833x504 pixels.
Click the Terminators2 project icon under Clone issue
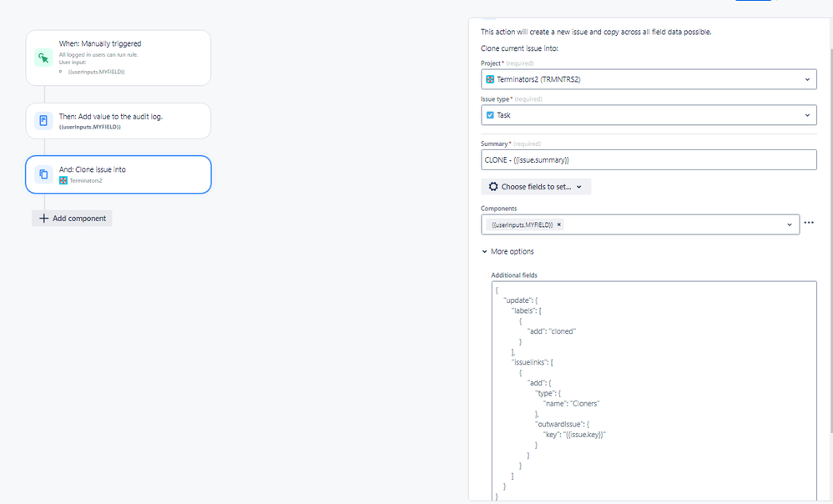(63, 180)
